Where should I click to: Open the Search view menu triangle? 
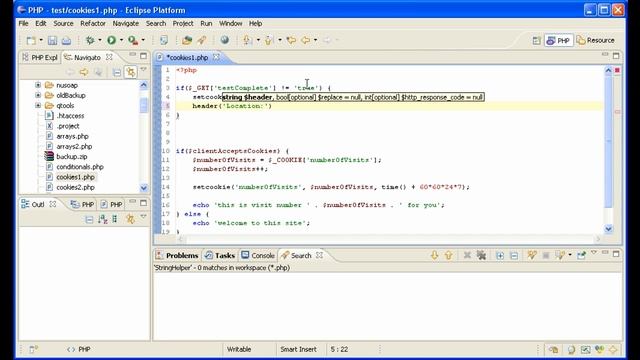coord(594,253)
